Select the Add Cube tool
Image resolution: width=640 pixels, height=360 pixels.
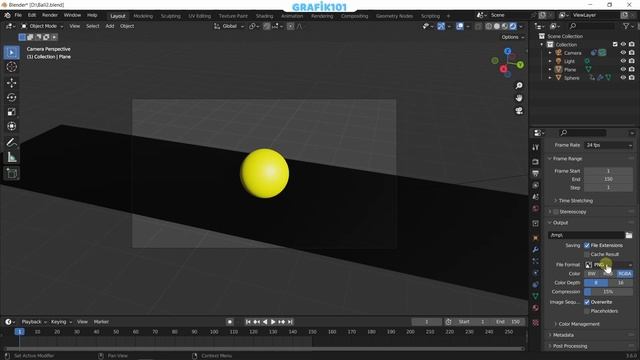point(11,173)
